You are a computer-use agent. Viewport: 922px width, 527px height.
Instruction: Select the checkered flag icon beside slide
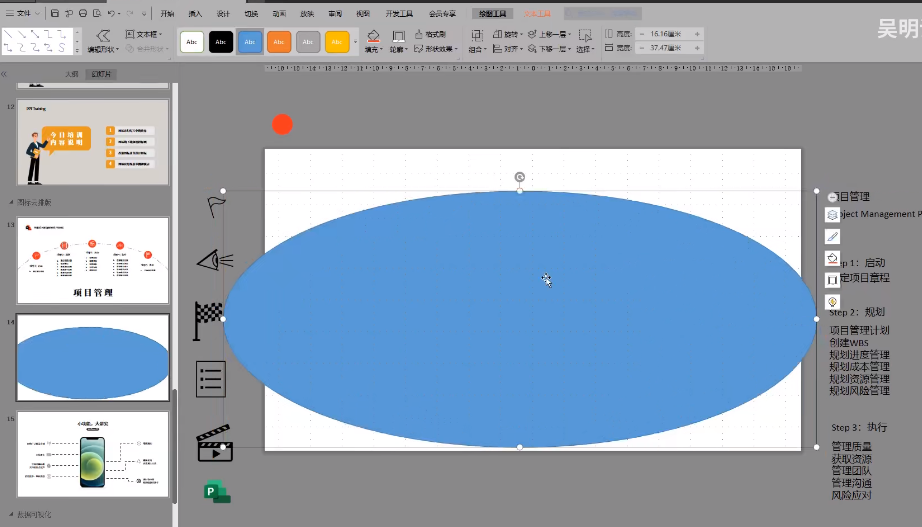point(208,321)
